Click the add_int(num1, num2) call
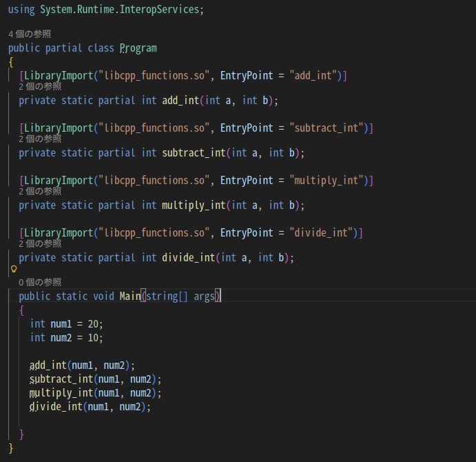Viewport: 476px width, 462px height. click(80, 365)
